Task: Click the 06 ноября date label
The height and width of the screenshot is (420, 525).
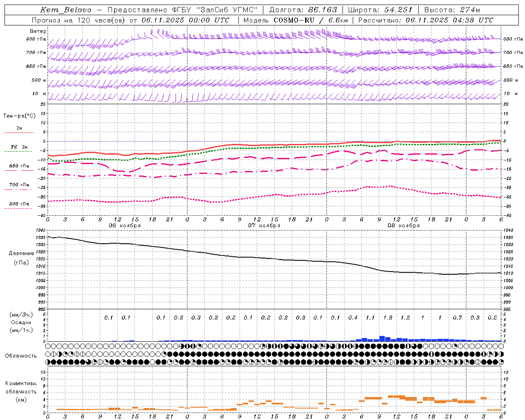Action: coord(125,225)
